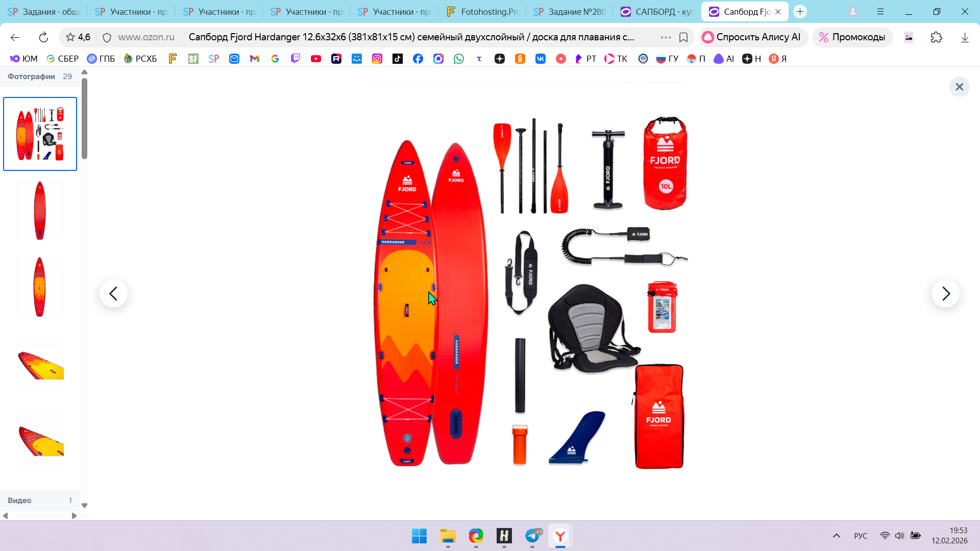Show hidden system tray icons chevron

[836, 536]
